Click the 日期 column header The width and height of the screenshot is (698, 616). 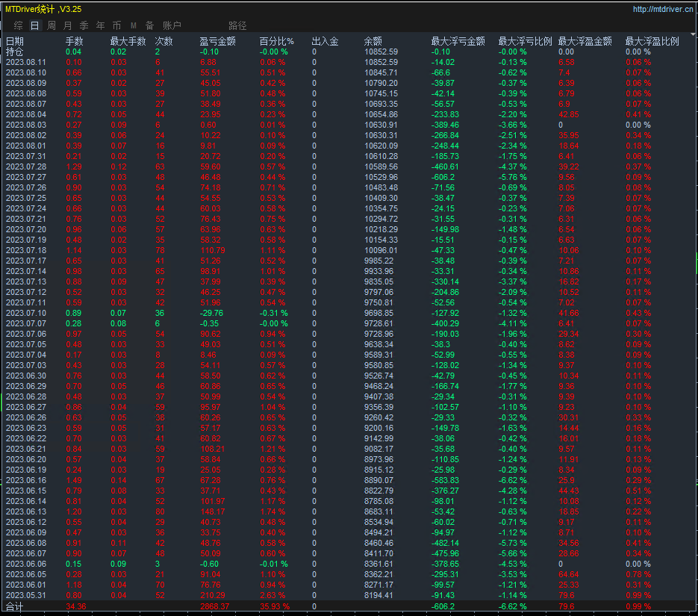coord(15,41)
